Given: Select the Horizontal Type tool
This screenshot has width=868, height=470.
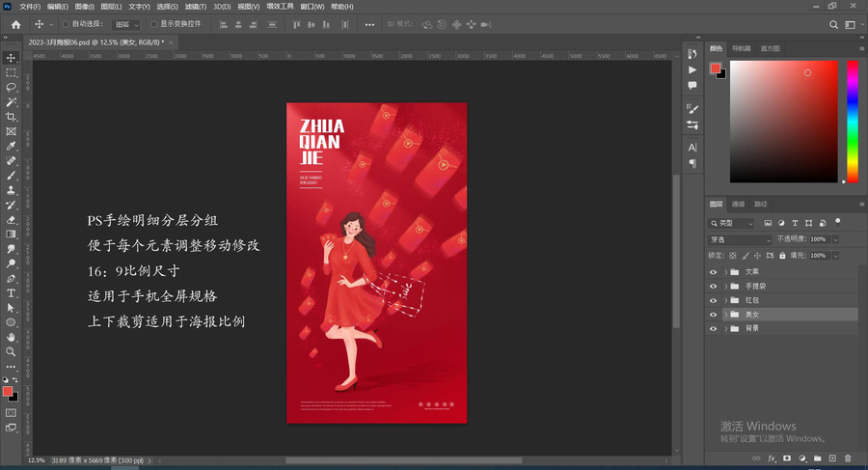Looking at the screenshot, I should [x=11, y=292].
